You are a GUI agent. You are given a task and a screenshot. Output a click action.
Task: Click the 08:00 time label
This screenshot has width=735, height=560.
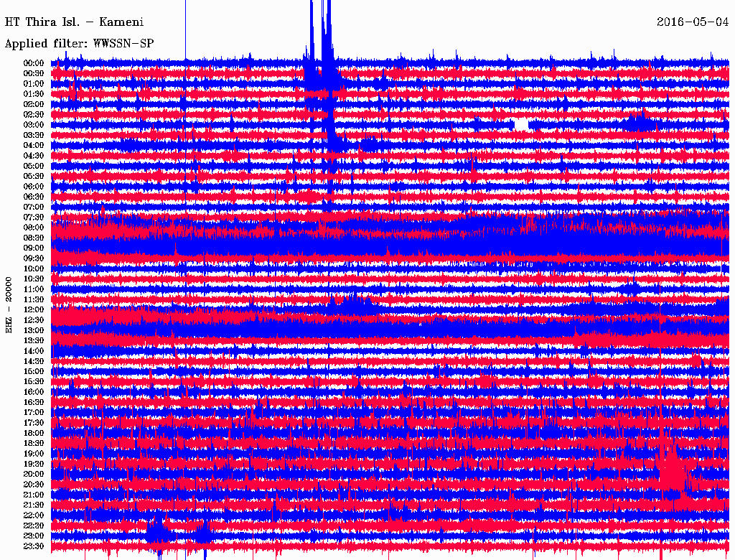click(x=34, y=228)
